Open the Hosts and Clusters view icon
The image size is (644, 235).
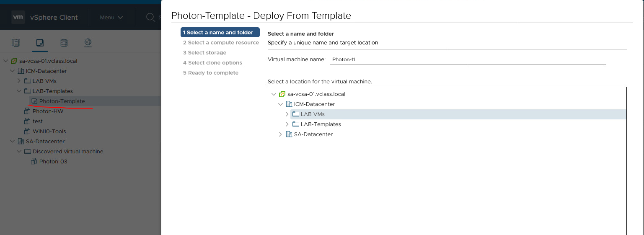pyautogui.click(x=16, y=43)
